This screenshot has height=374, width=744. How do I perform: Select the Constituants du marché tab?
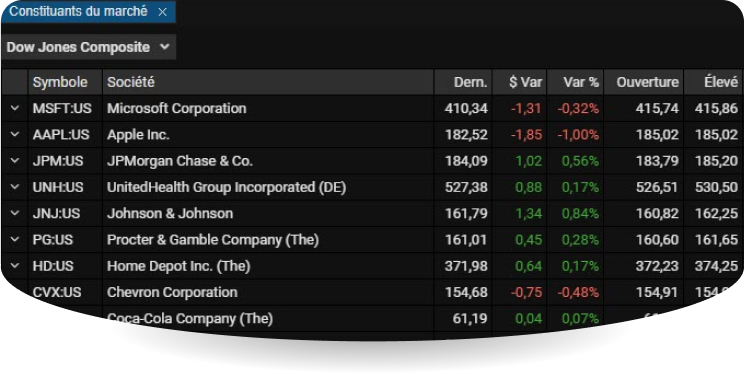click(79, 11)
